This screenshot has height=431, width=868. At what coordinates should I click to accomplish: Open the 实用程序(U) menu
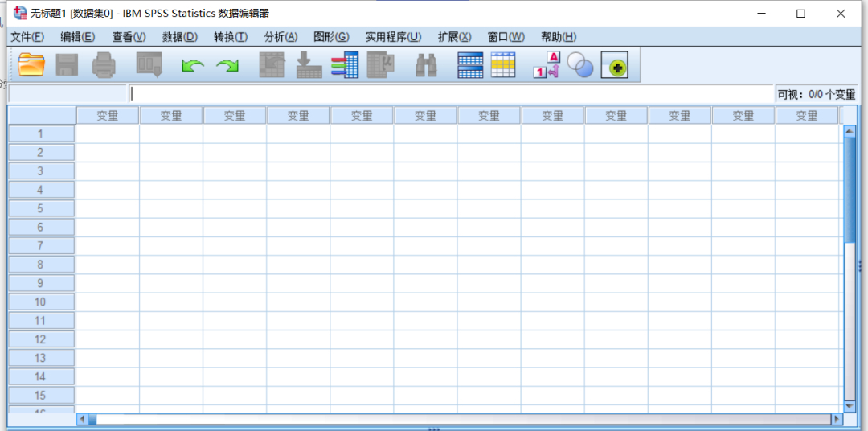[393, 37]
